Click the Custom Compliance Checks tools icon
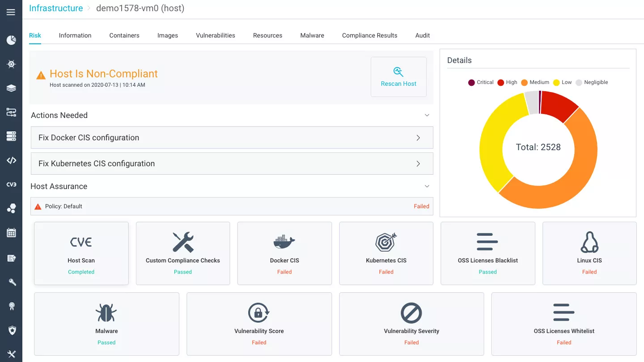 tap(183, 242)
